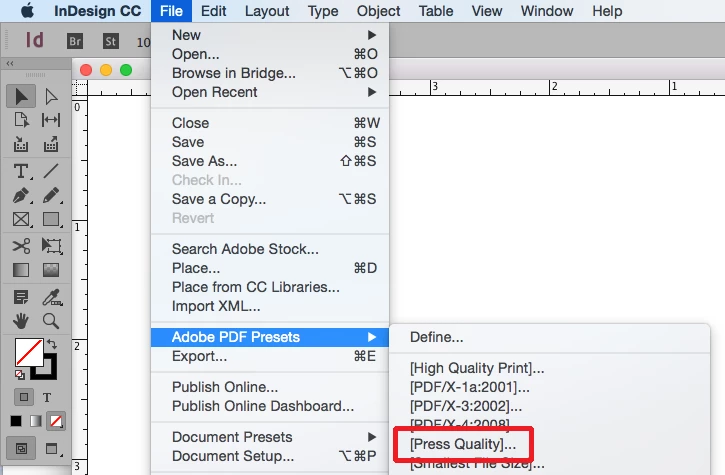Click the Swap Fill and Stroke arrow

point(52,344)
